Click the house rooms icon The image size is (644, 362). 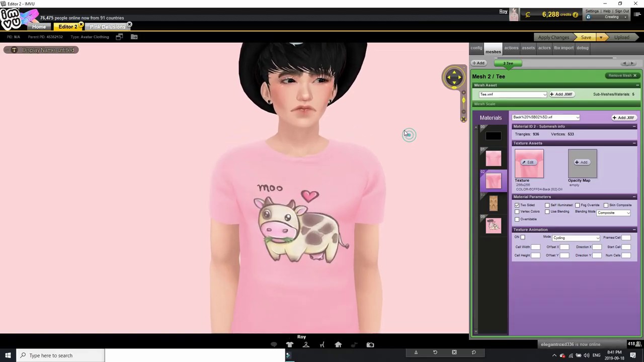tap(338, 345)
